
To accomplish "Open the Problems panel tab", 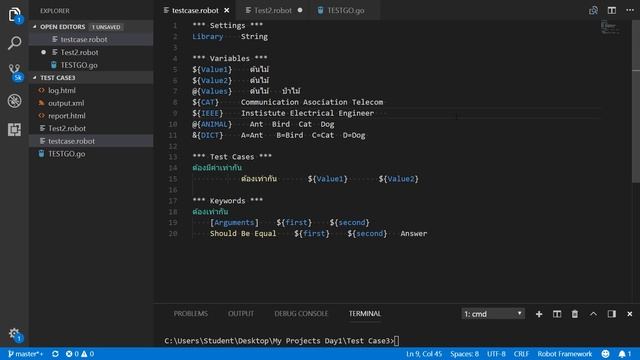I will 191,313.
